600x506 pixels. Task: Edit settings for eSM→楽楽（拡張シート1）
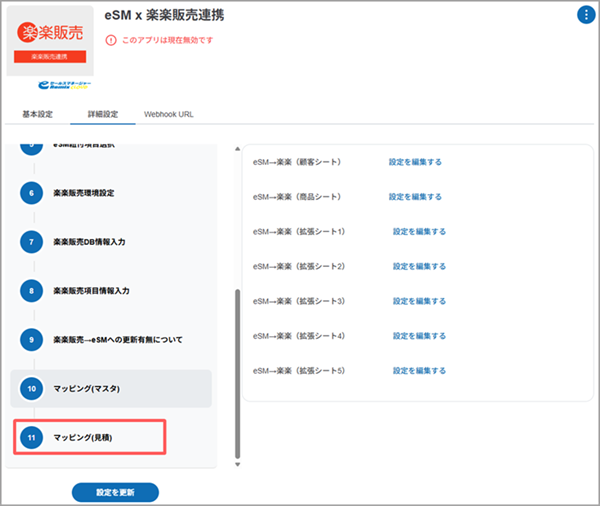tap(419, 232)
